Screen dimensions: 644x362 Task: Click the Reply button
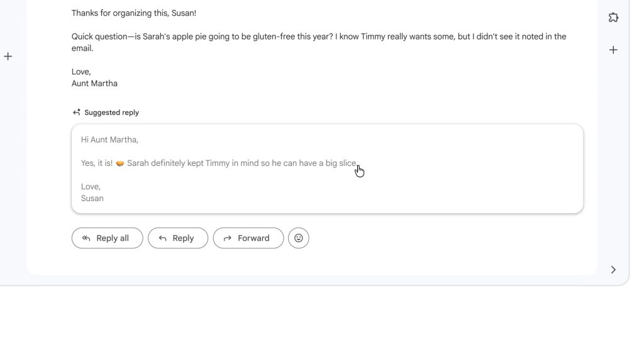pos(178,238)
